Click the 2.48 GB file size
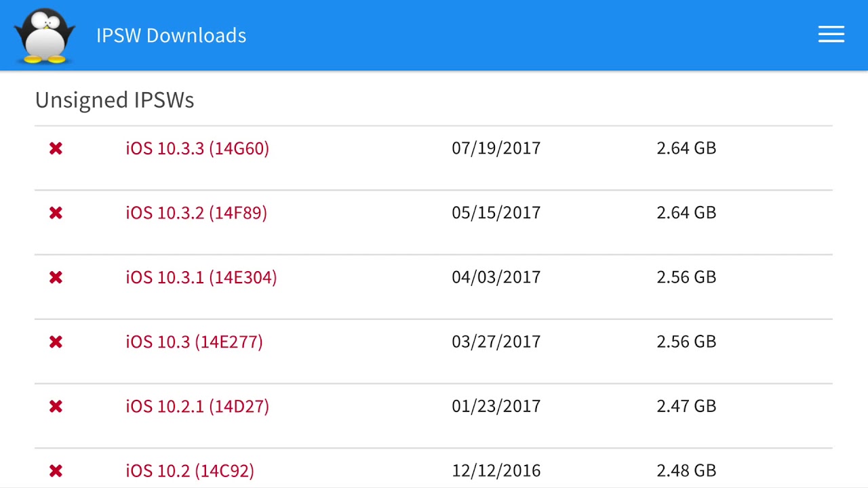 686,470
